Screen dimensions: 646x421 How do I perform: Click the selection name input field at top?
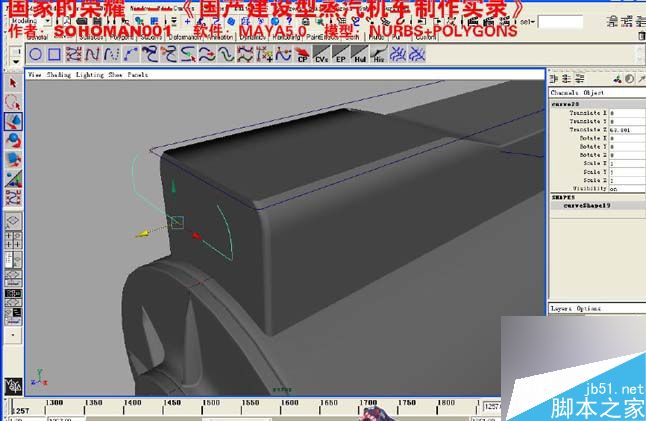tap(560, 22)
